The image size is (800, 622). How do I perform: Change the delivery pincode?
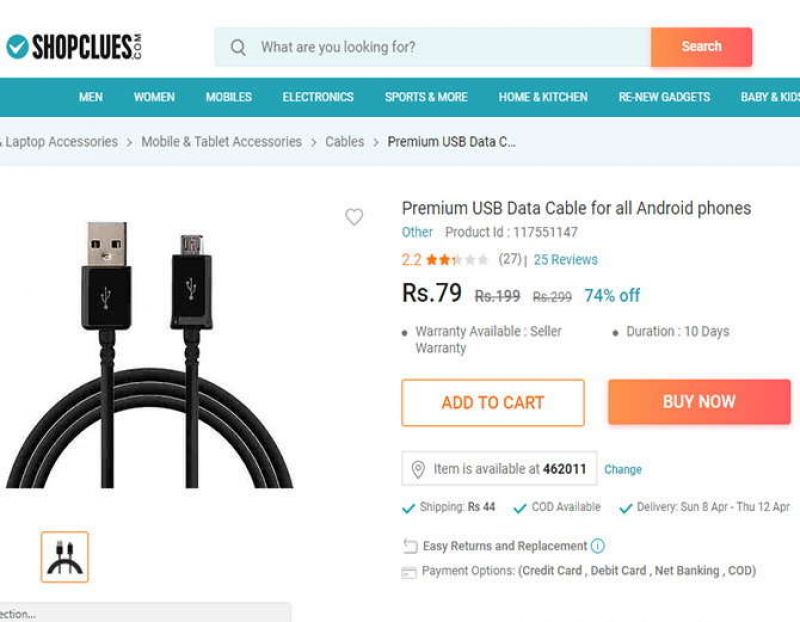pos(623,469)
